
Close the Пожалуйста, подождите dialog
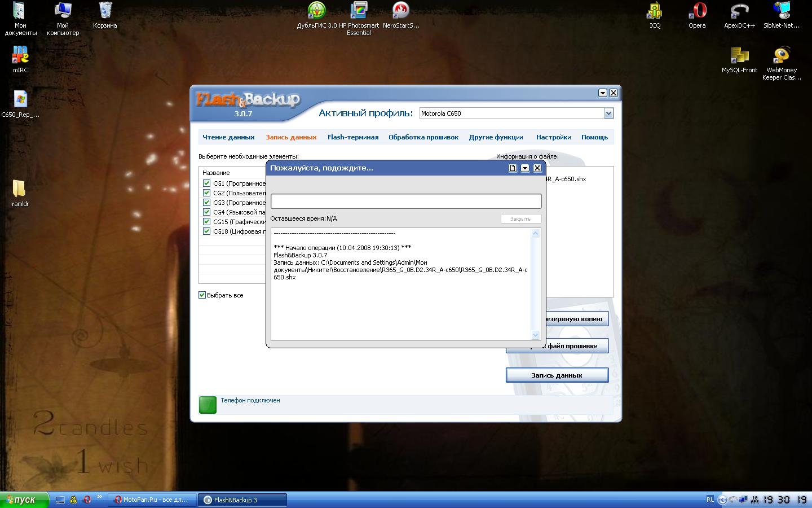point(537,168)
